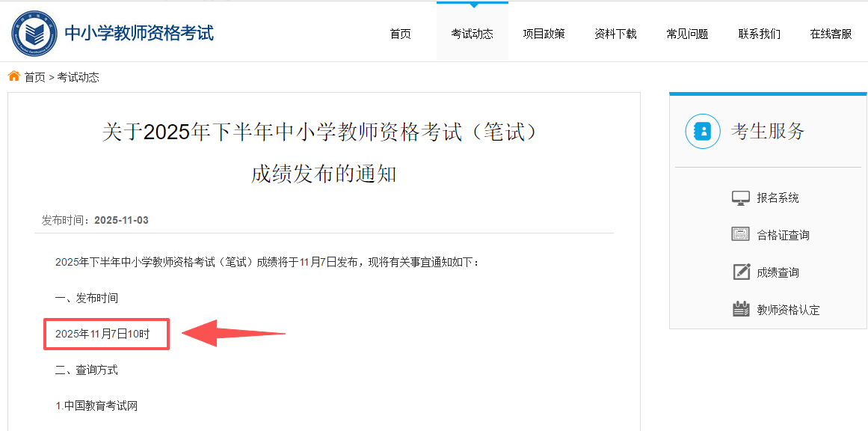Click the 首页 text link in breadcrumb
The width and height of the screenshot is (868, 431).
[x=34, y=77]
